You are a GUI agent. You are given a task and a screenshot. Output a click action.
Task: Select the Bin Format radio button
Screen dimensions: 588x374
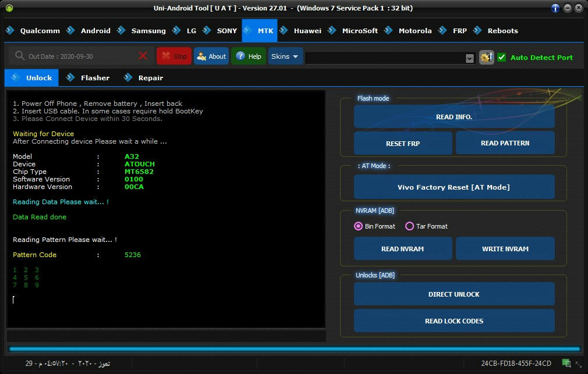(358, 226)
